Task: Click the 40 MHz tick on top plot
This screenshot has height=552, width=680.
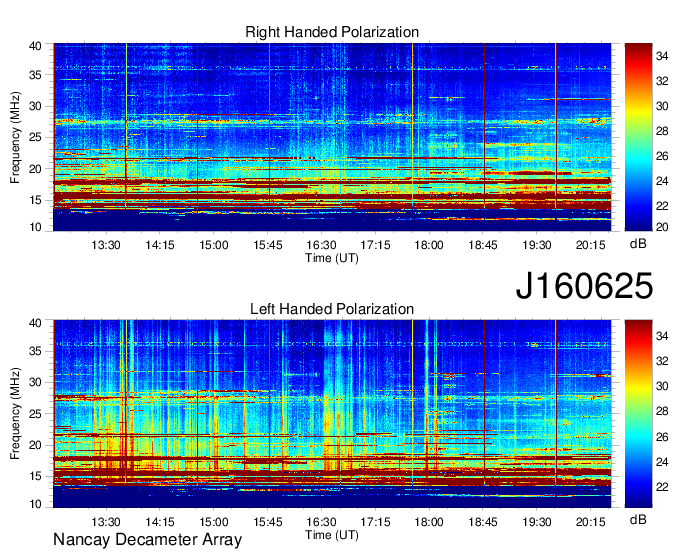Action: 35,46
